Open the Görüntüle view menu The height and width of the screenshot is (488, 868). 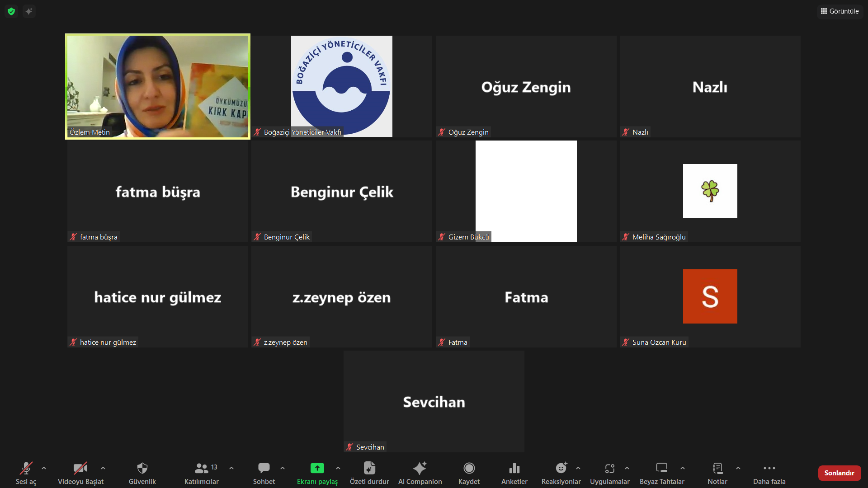840,11
